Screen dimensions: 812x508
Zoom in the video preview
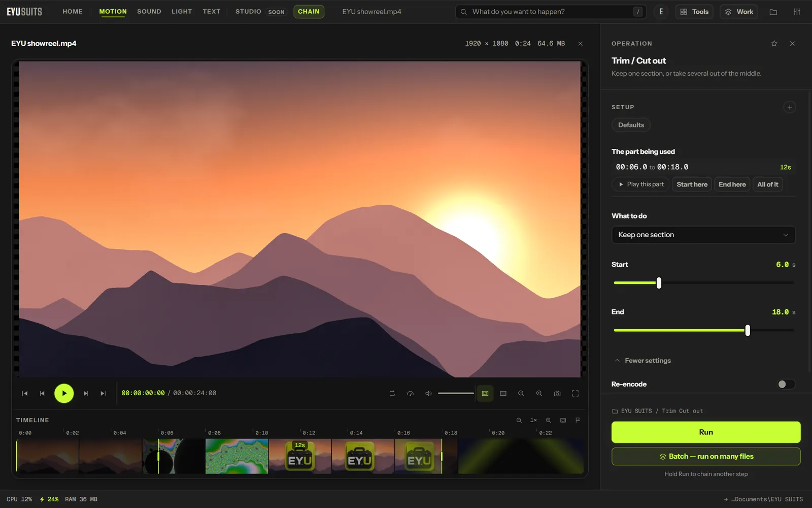point(539,393)
